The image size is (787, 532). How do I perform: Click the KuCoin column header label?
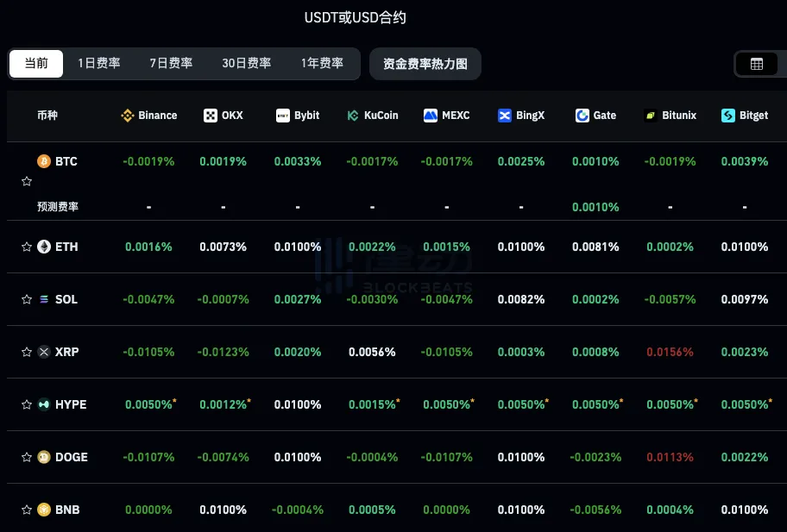tap(381, 116)
